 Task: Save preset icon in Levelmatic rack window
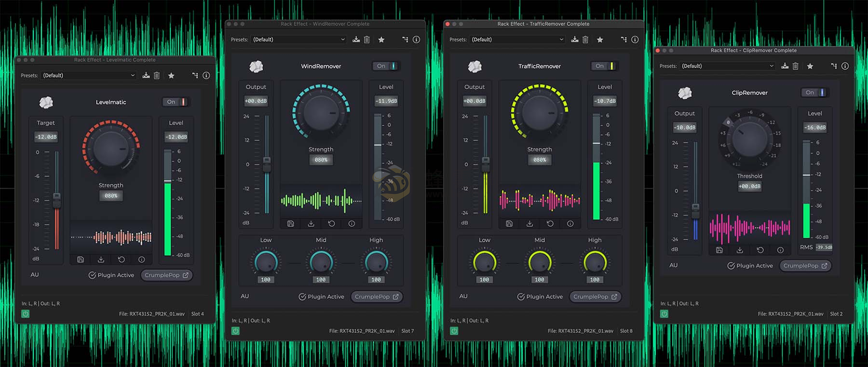pyautogui.click(x=146, y=75)
